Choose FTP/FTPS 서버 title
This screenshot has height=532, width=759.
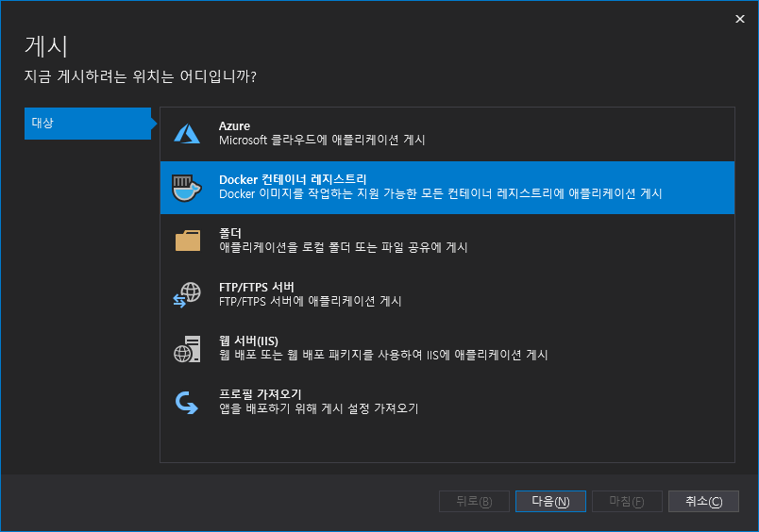(x=257, y=287)
